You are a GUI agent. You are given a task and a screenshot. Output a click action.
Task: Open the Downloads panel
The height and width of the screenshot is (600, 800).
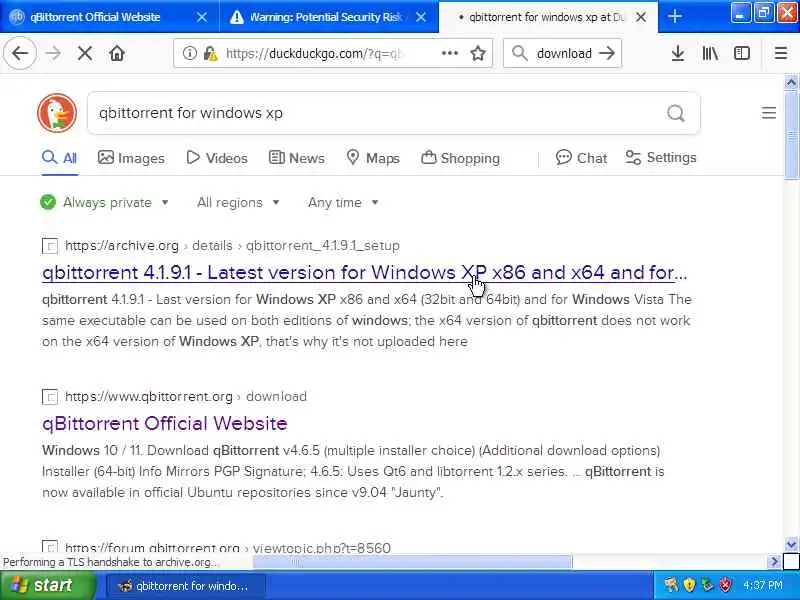pos(678,53)
